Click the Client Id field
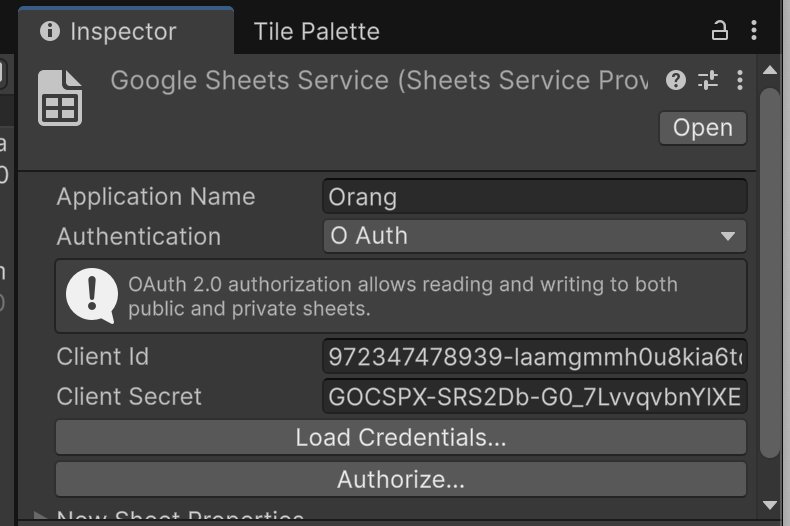This screenshot has height=526, width=790. pyautogui.click(x=535, y=357)
